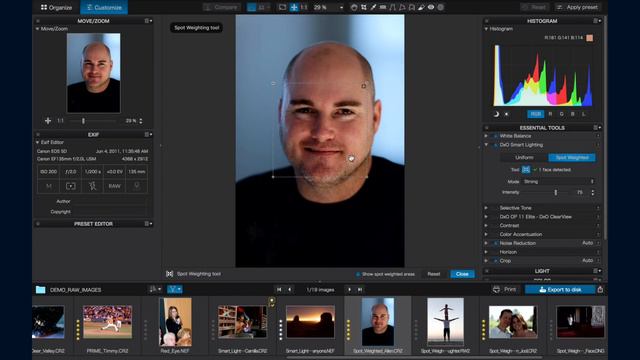Click the Apply preset button
This screenshot has height=360, width=640.
click(578, 7)
